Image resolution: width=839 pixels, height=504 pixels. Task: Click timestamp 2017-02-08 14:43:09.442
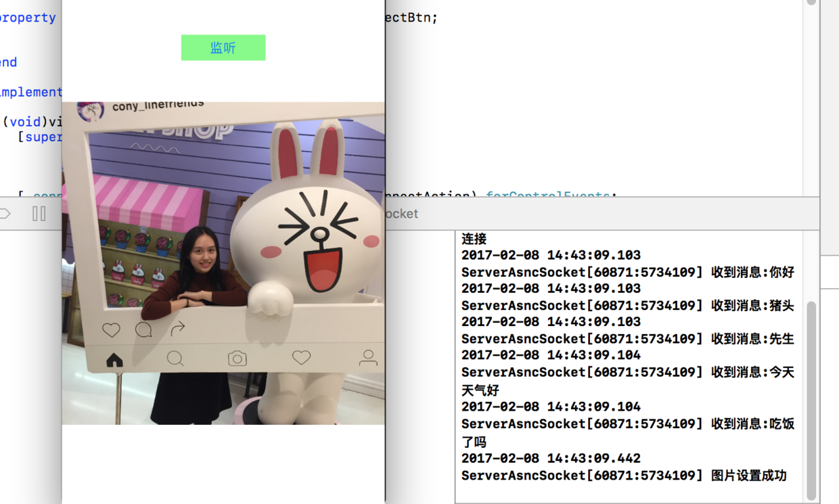[x=551, y=458]
